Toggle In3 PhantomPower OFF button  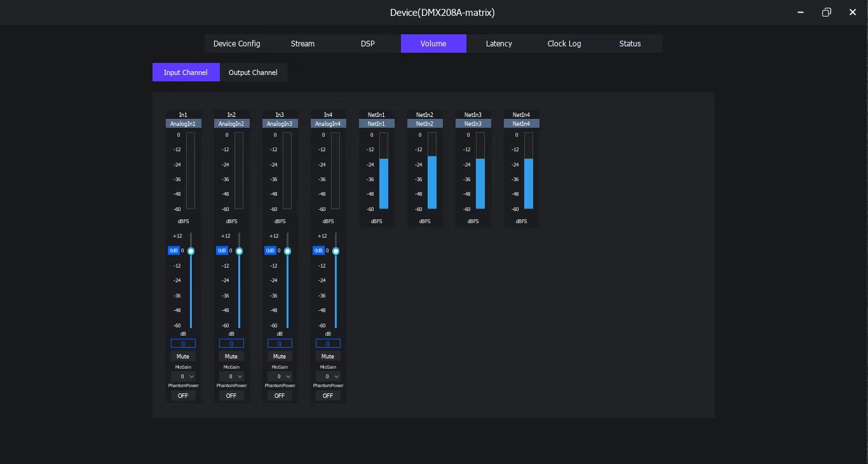click(280, 395)
